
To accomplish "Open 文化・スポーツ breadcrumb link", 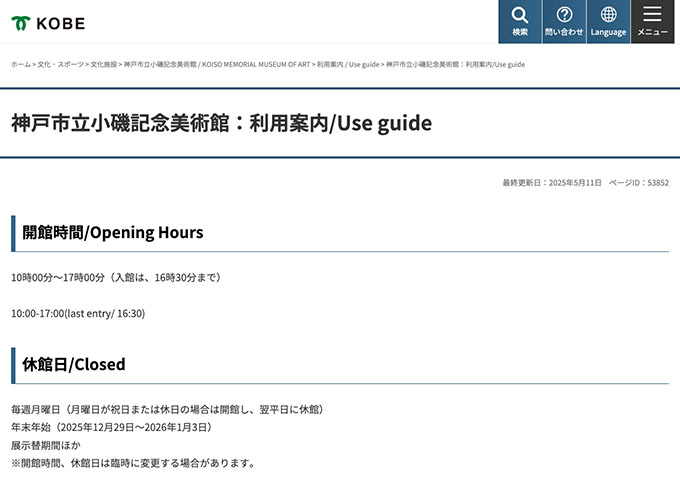I will point(61,65).
